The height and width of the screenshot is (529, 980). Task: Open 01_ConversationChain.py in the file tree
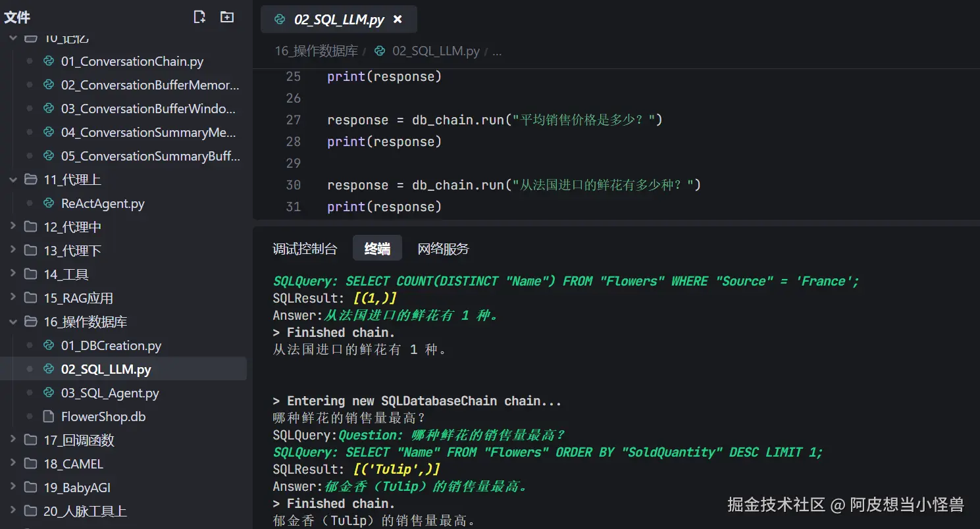132,61
